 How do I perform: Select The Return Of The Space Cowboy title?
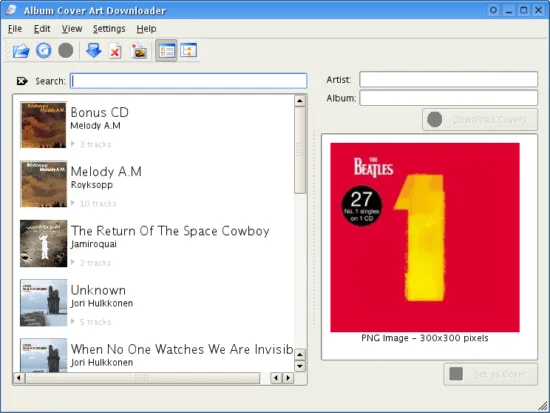[170, 231]
